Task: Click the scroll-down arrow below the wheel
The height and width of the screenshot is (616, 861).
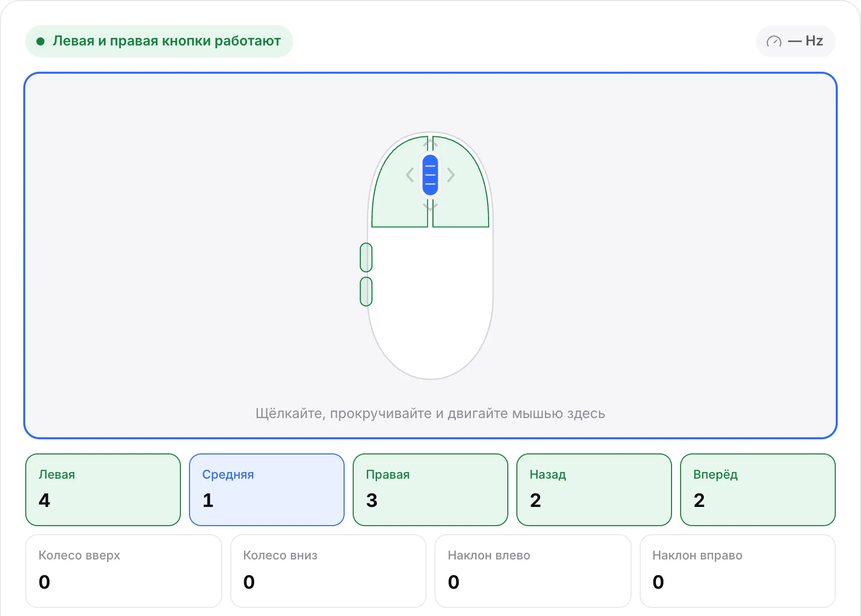Action: point(430,206)
